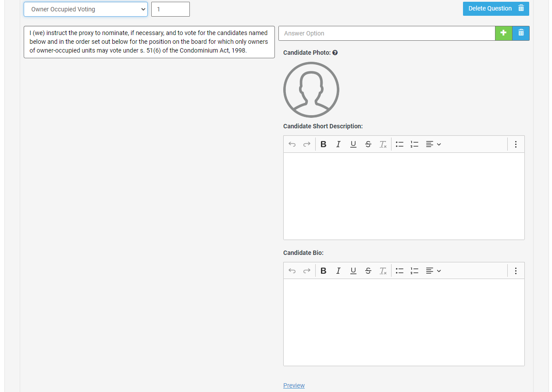Insert bulleted list in Candidate Bio editor
This screenshot has width=552, height=392.
tap(399, 271)
